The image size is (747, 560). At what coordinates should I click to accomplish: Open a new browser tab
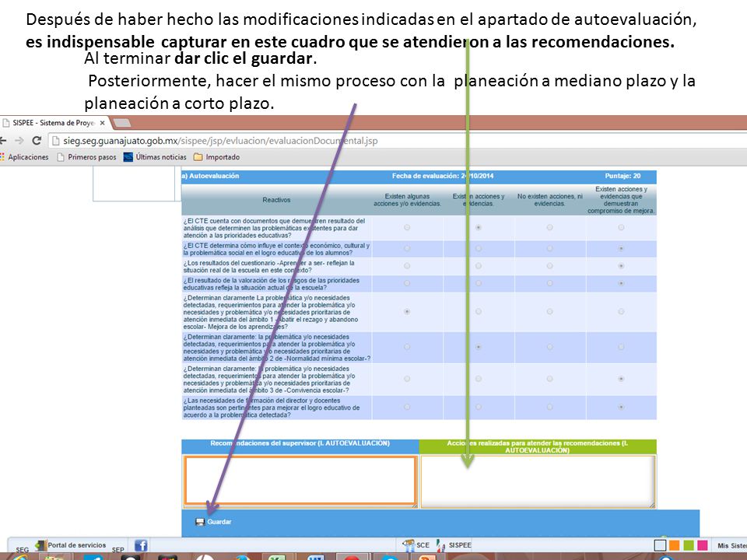click(122, 123)
